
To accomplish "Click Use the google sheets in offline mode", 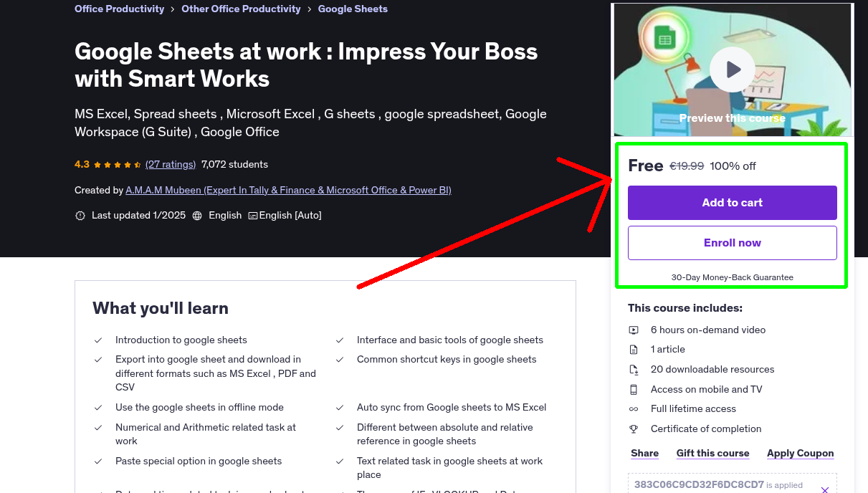I will [199, 408].
